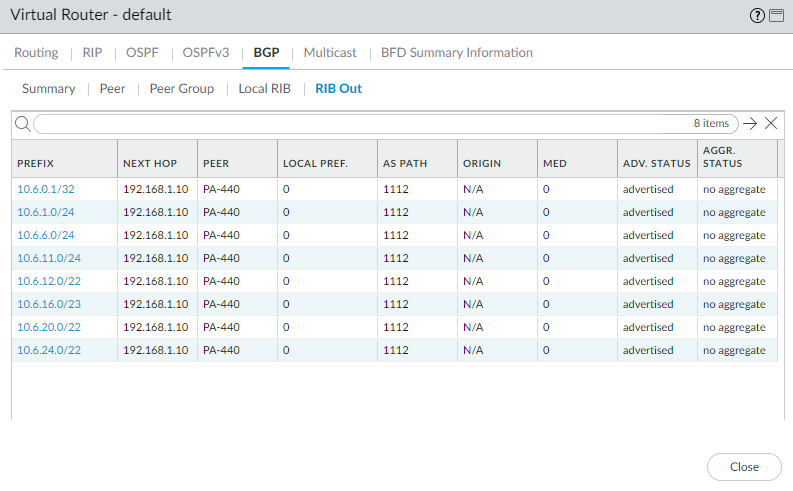The height and width of the screenshot is (491, 793).
Task: Click the window maximize icon in title bar
Action: coord(775,15)
